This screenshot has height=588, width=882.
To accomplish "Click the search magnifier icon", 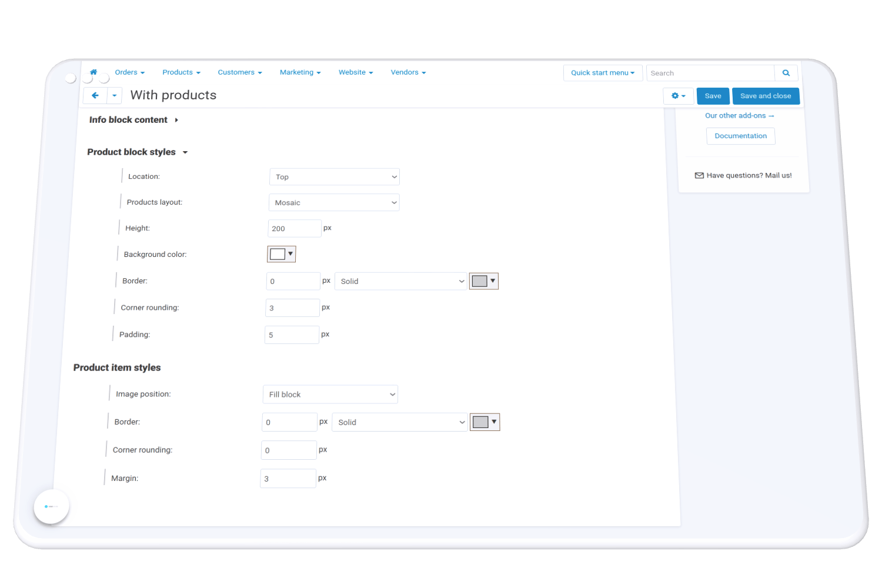I will pyautogui.click(x=786, y=73).
